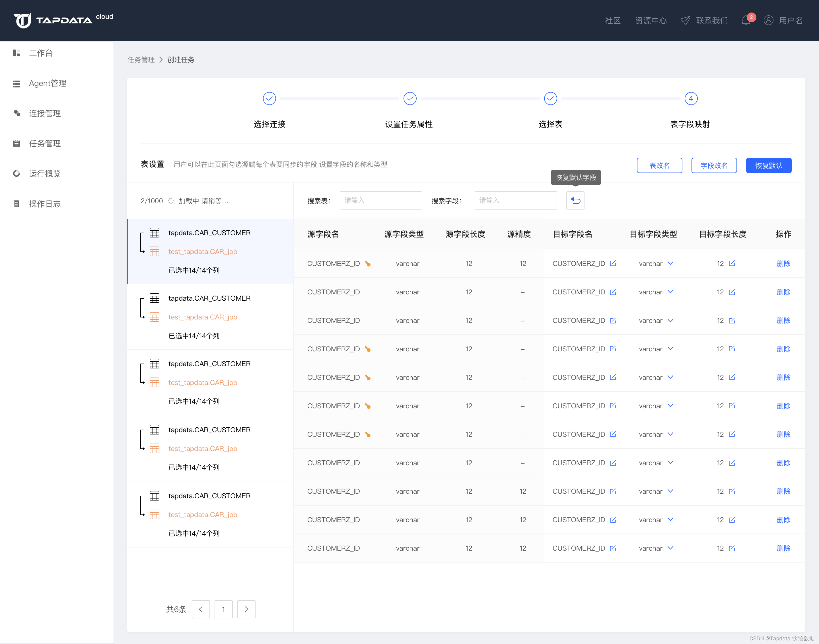Open the 工作台 sidebar item

[41, 53]
